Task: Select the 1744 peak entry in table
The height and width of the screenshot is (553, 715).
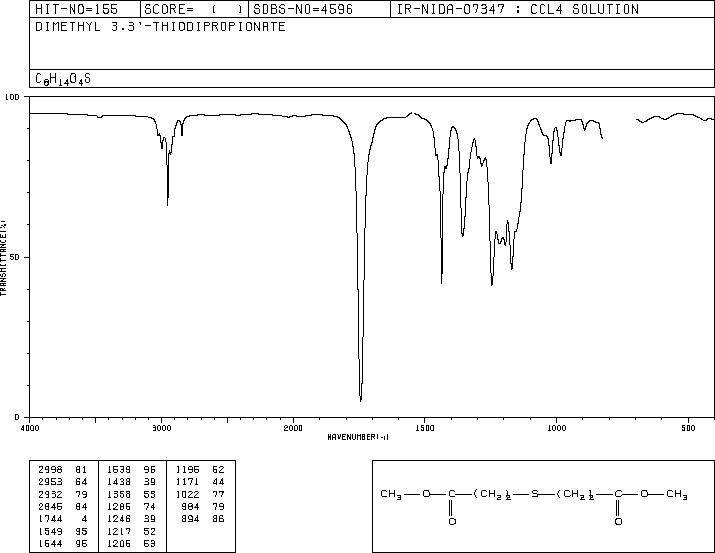Action: click(x=63, y=519)
